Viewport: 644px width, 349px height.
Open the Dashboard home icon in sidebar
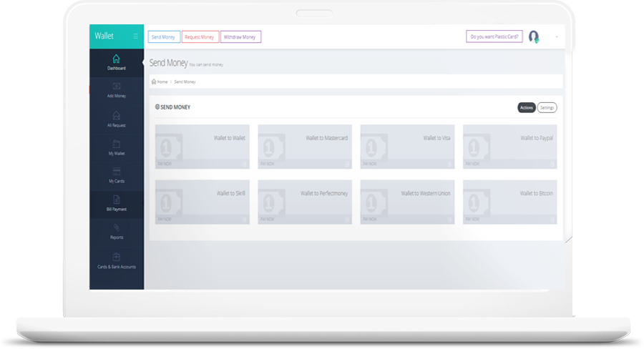click(117, 59)
